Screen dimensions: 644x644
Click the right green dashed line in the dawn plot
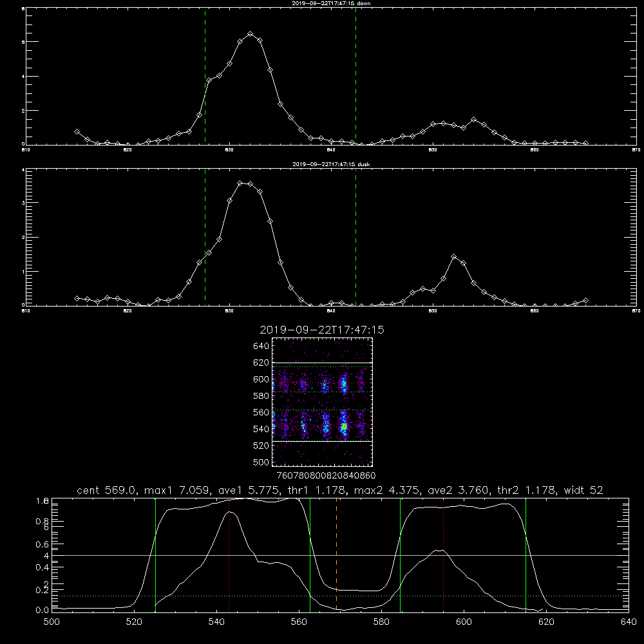(x=355, y=76)
